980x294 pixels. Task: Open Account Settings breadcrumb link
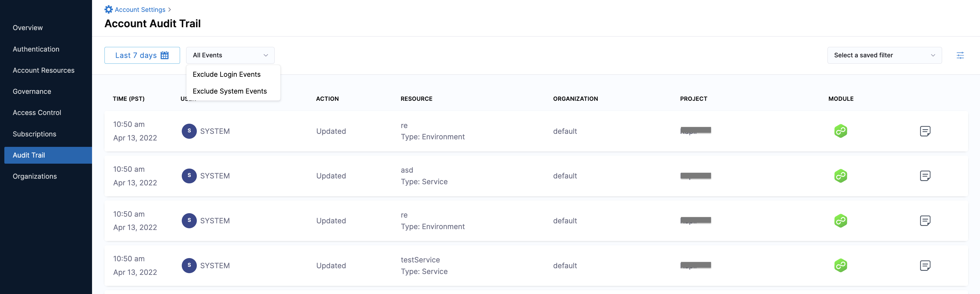[x=140, y=9]
